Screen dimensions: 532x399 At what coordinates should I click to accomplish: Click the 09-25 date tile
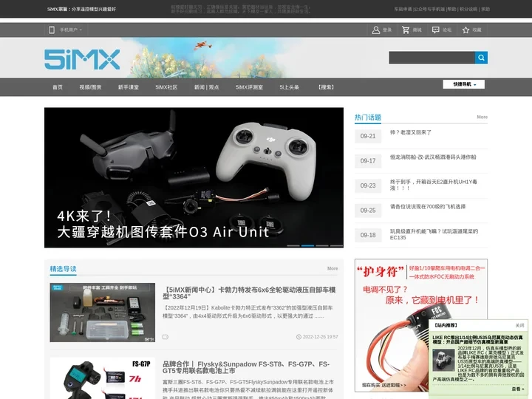(368, 211)
